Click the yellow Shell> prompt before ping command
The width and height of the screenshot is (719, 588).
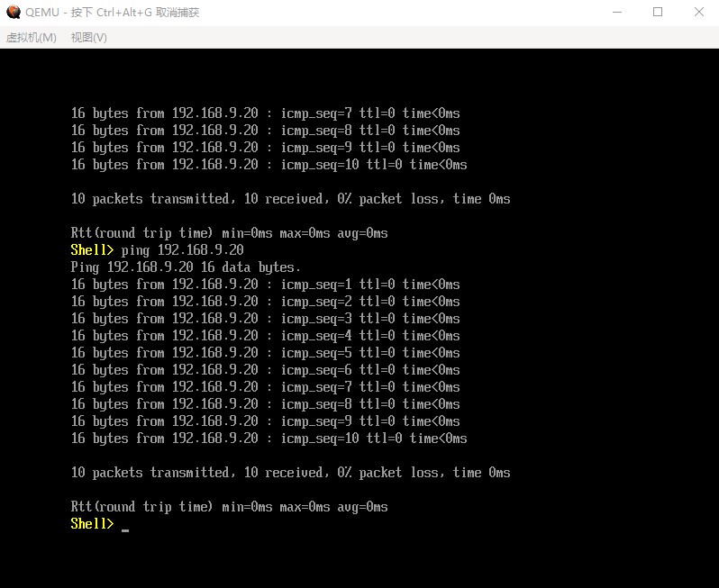[92, 250]
